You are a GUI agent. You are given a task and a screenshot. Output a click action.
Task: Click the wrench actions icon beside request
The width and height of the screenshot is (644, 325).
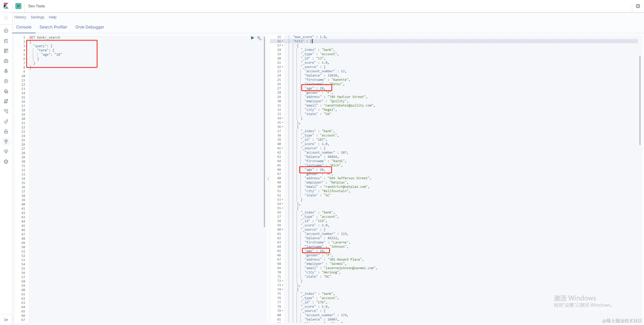click(x=259, y=38)
